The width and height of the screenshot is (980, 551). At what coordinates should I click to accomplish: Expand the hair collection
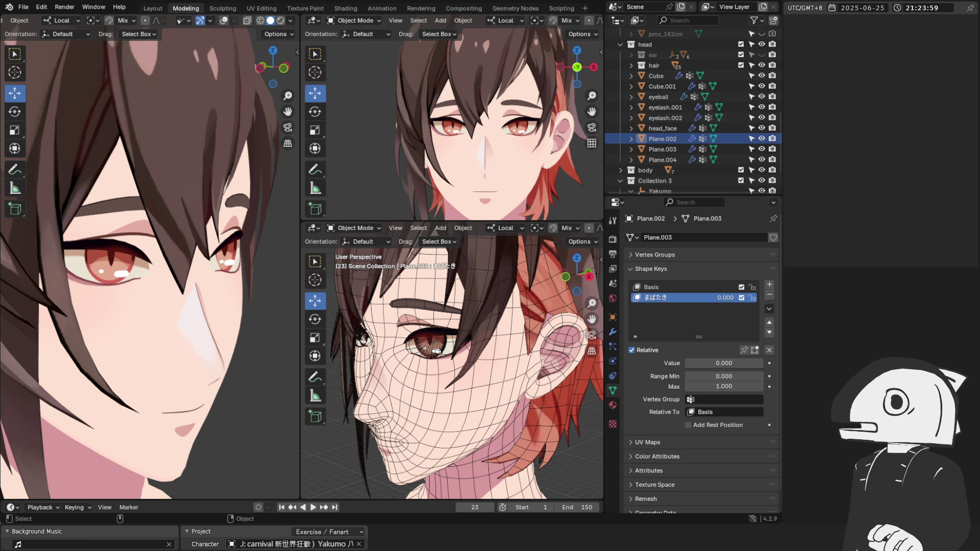click(x=631, y=65)
